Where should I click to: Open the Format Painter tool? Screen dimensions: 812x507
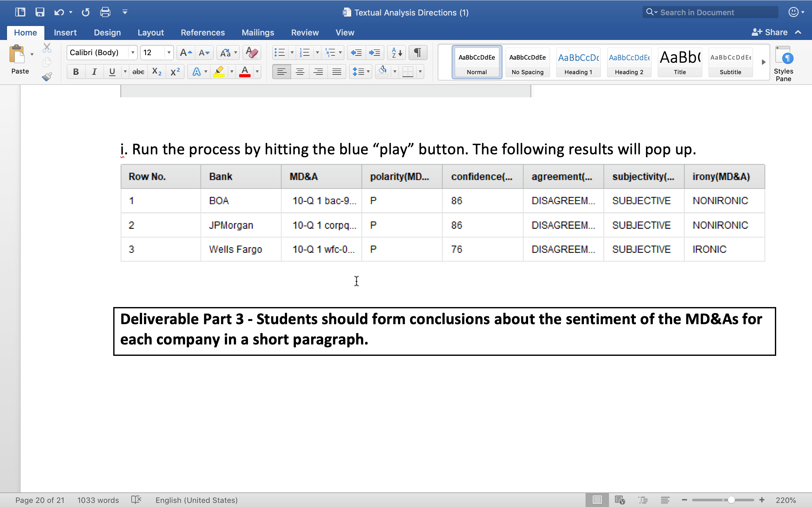pos(47,76)
